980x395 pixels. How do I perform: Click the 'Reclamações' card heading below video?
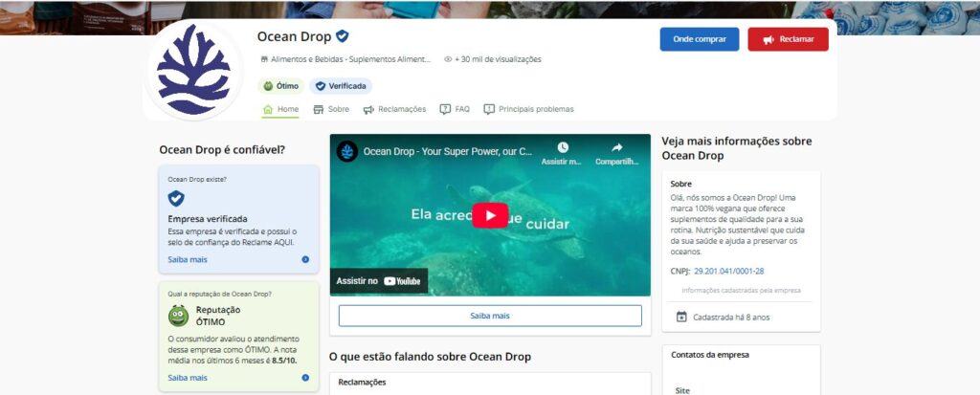click(362, 382)
